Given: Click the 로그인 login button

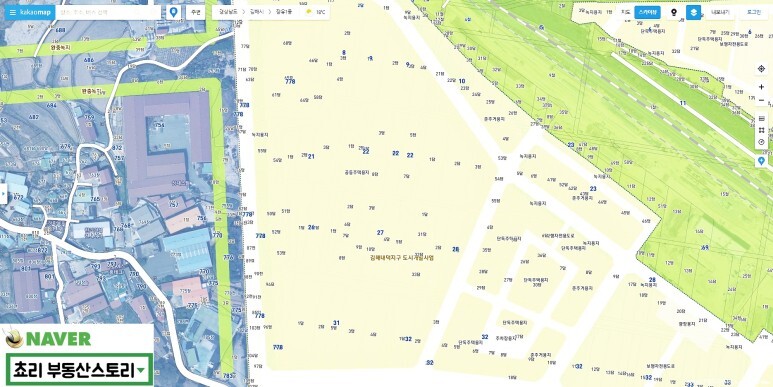Looking at the screenshot, I should (754, 12).
